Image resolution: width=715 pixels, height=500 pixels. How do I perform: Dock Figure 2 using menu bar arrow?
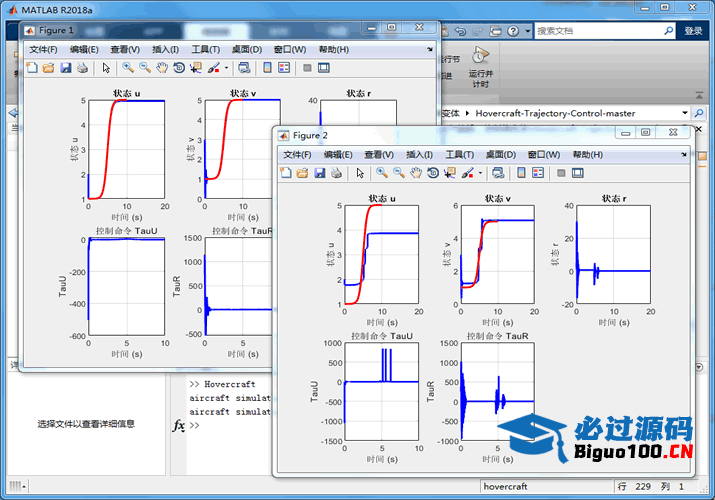pos(684,155)
